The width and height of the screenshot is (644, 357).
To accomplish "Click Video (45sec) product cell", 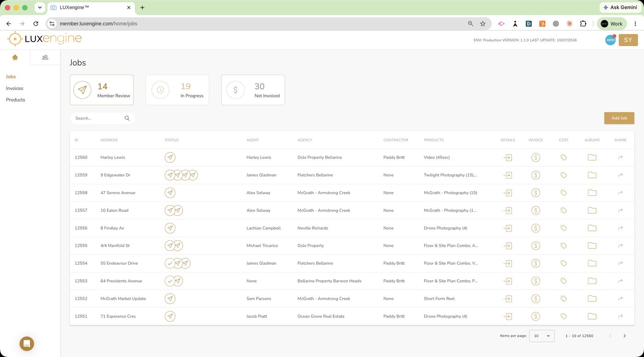I will click(x=437, y=157).
